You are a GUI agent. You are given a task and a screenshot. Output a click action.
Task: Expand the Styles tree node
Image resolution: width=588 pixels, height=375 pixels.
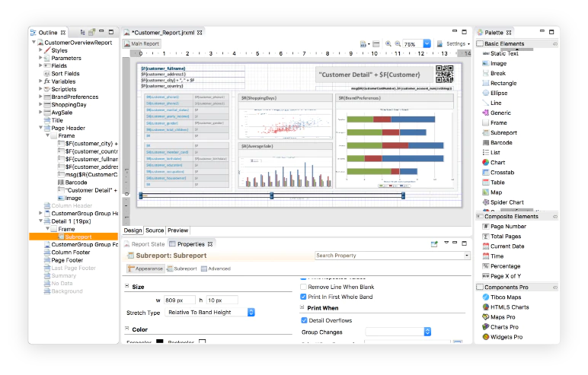click(40, 50)
